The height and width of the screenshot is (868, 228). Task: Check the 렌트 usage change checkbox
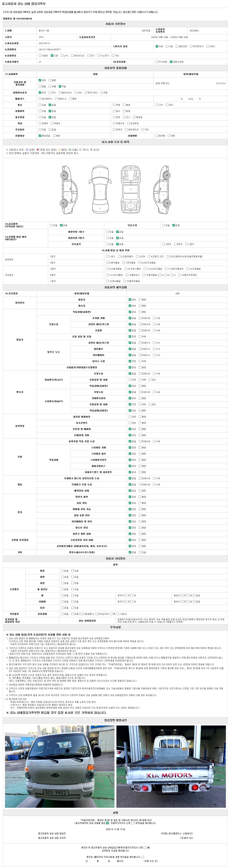[x=114, y=117]
